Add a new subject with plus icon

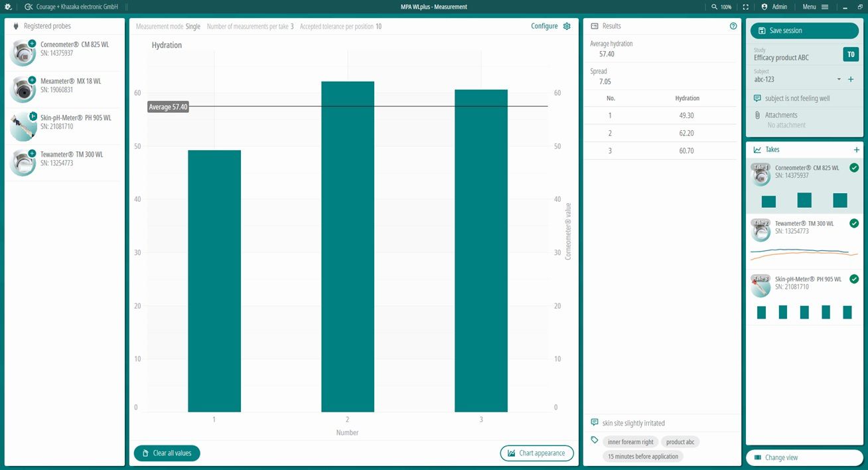(x=851, y=80)
